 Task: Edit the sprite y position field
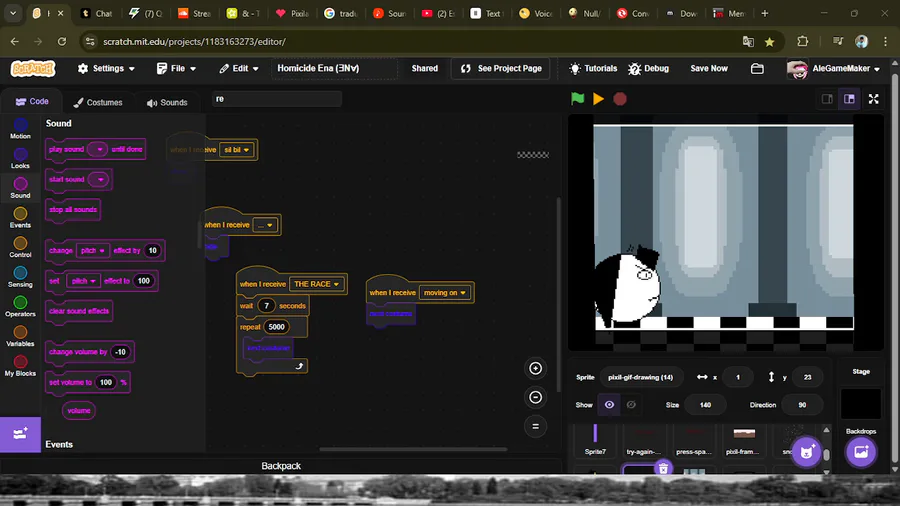[808, 377]
